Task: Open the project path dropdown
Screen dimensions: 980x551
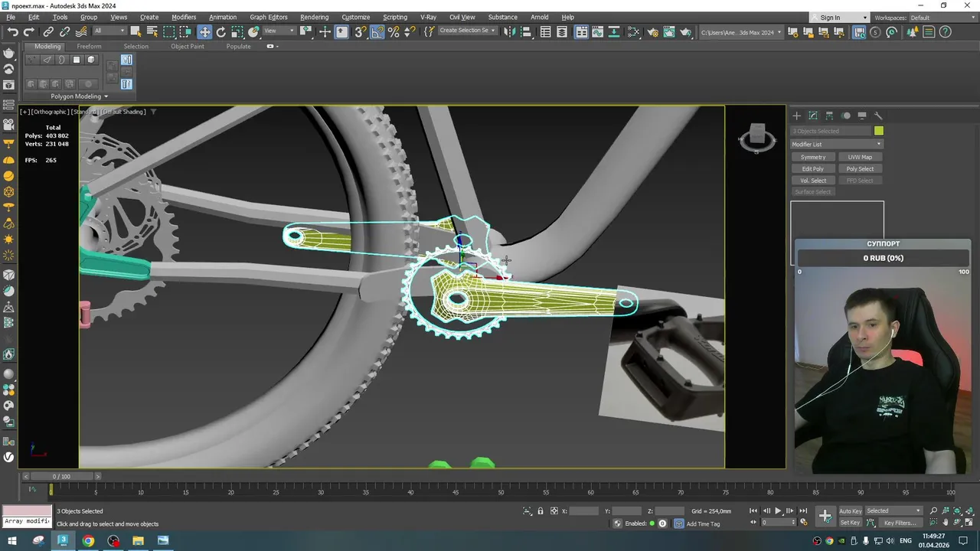Action: [741, 31]
